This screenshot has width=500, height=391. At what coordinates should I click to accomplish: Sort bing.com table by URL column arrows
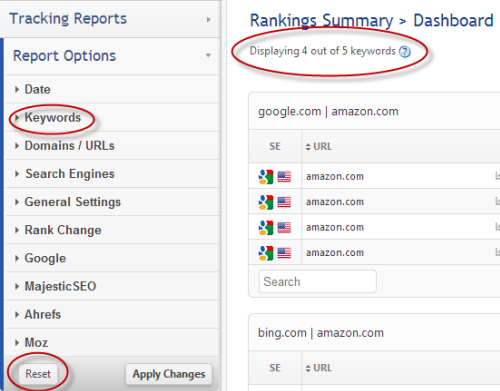click(x=308, y=368)
